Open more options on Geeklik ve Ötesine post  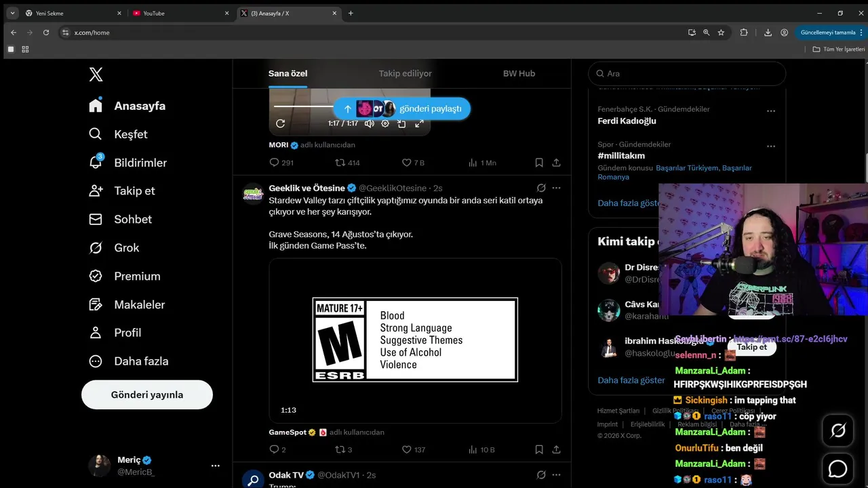[x=557, y=188]
